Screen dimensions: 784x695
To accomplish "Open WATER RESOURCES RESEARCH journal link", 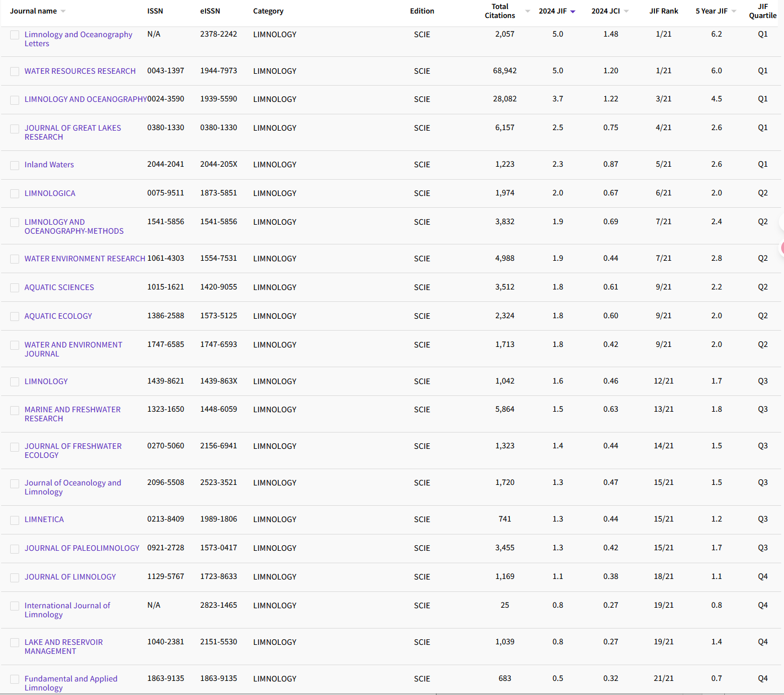I will (x=80, y=71).
